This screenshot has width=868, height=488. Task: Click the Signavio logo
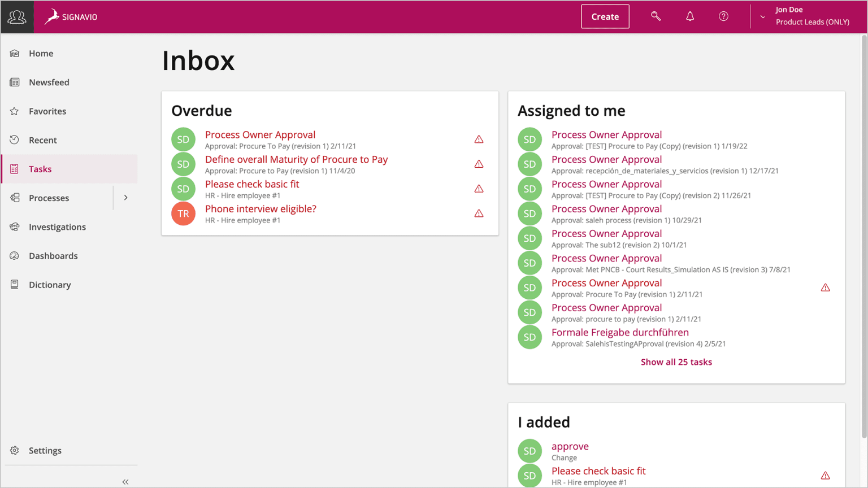[70, 16]
